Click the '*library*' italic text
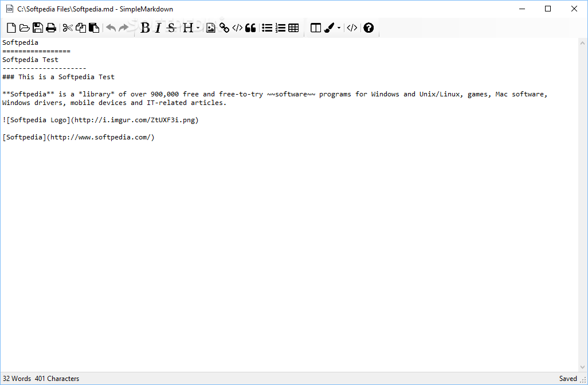588x385 pixels. [x=96, y=94]
